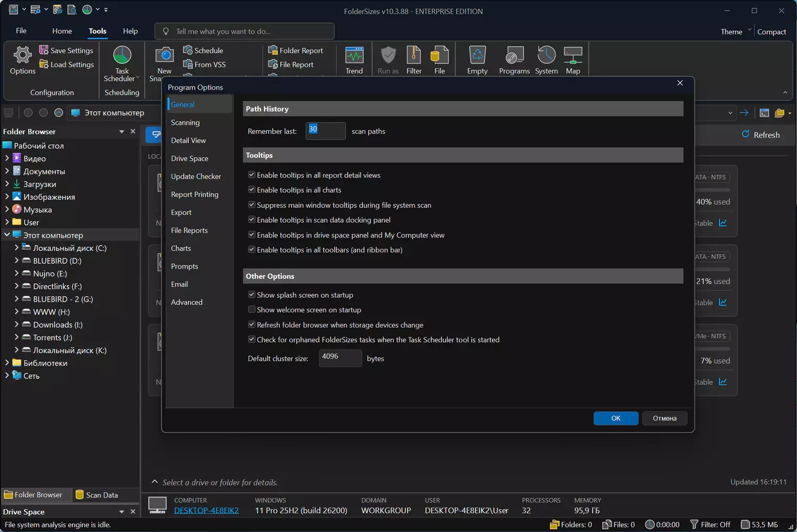Open the System tool
Screen dimensions: 797x532
tap(546, 61)
